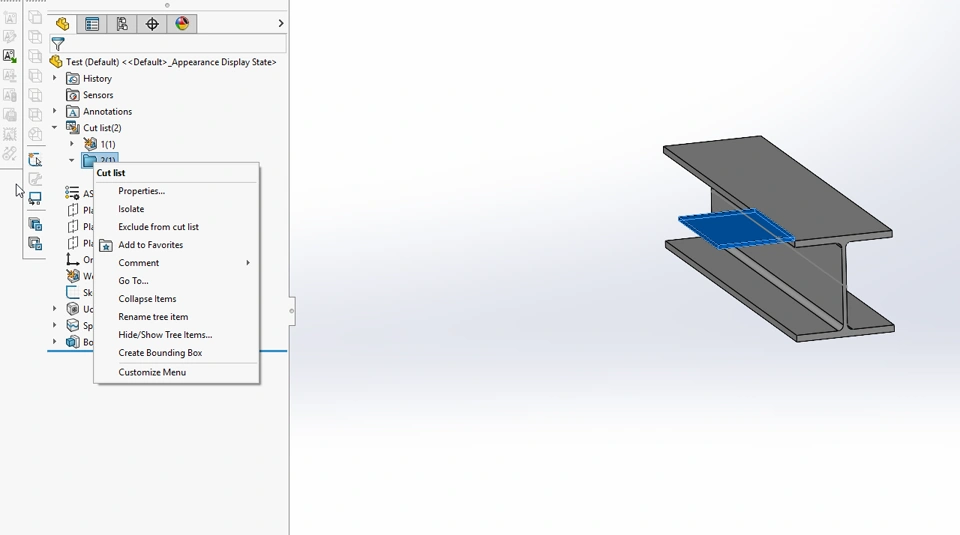
Task: Select the Test (Default) part root
Action: 171,62
